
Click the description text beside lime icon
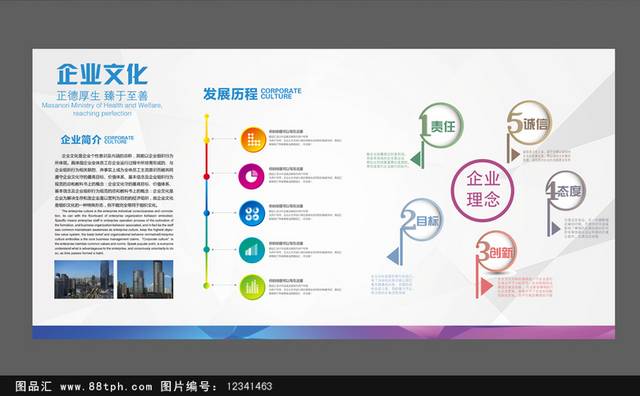tap(305, 287)
